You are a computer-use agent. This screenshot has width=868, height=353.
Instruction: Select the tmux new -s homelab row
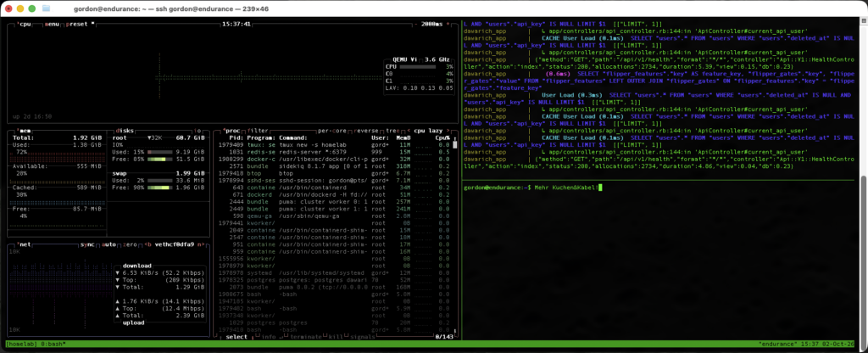334,144
